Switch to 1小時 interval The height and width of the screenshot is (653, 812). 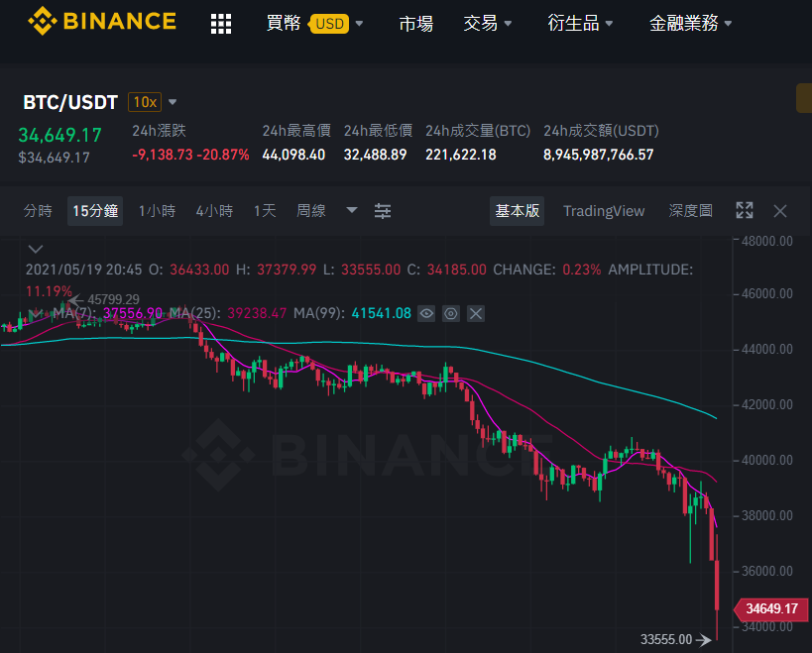tap(157, 211)
